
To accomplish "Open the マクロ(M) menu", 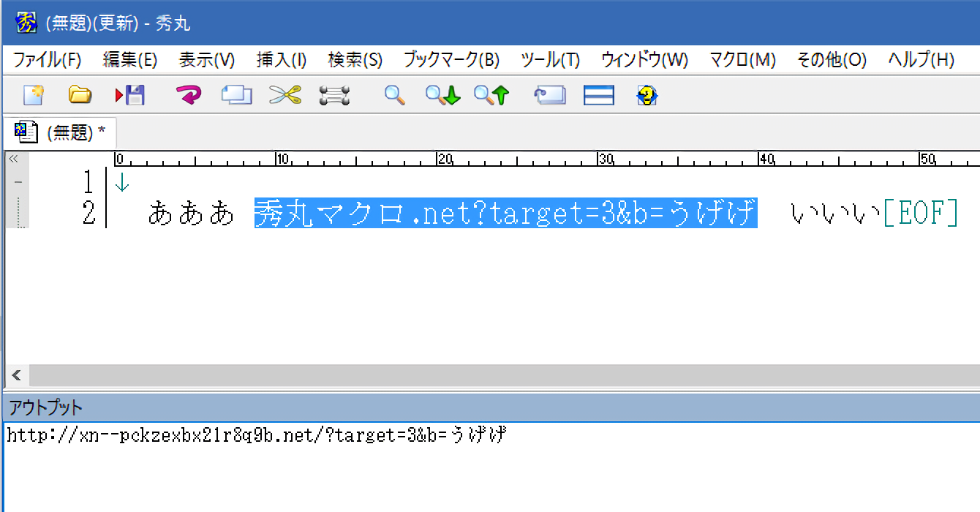I will pos(742,60).
